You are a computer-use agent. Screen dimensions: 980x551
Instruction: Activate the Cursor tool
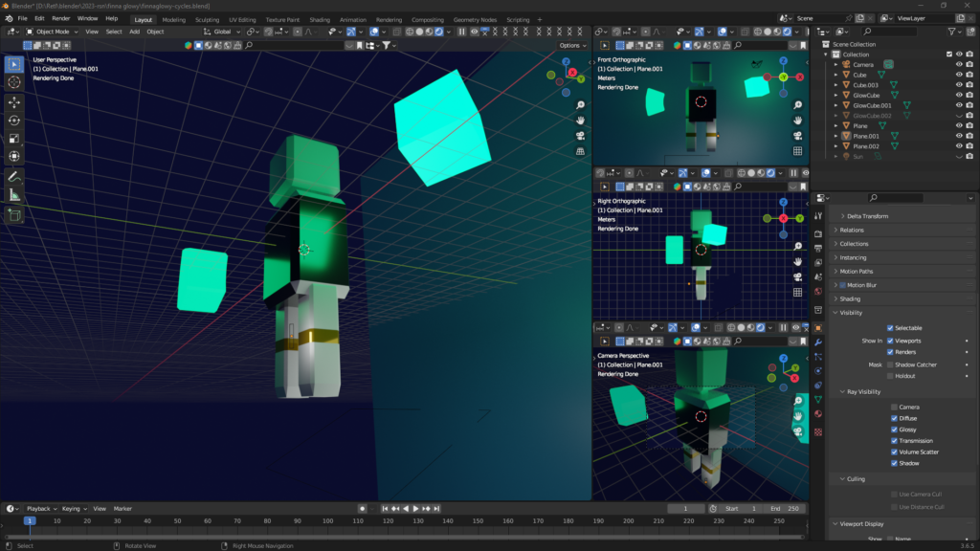point(14,82)
